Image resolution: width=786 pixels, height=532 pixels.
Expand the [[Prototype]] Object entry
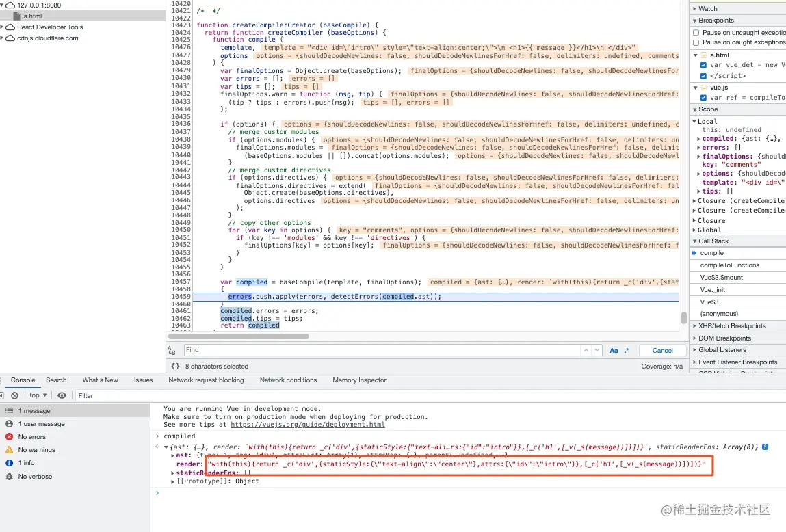click(173, 481)
